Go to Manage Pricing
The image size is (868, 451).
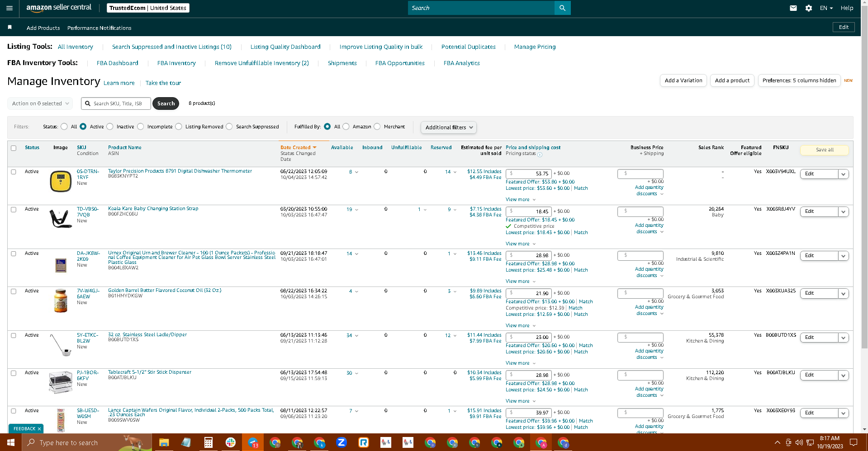tap(535, 47)
